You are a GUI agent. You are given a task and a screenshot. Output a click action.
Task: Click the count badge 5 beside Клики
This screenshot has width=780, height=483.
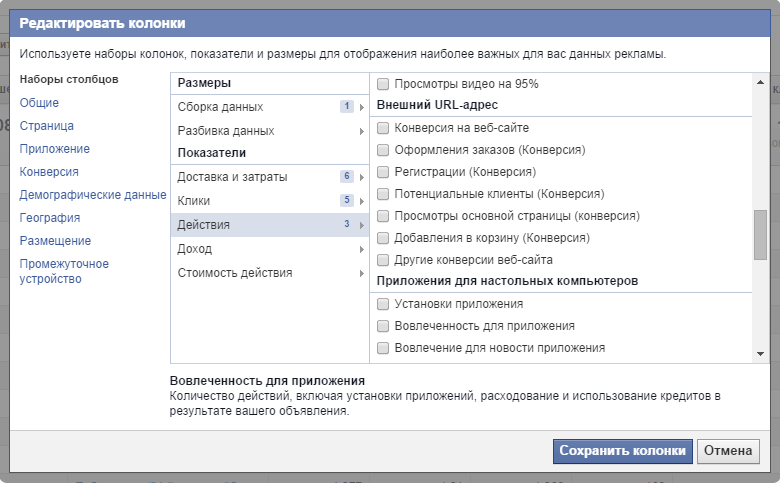pos(346,201)
